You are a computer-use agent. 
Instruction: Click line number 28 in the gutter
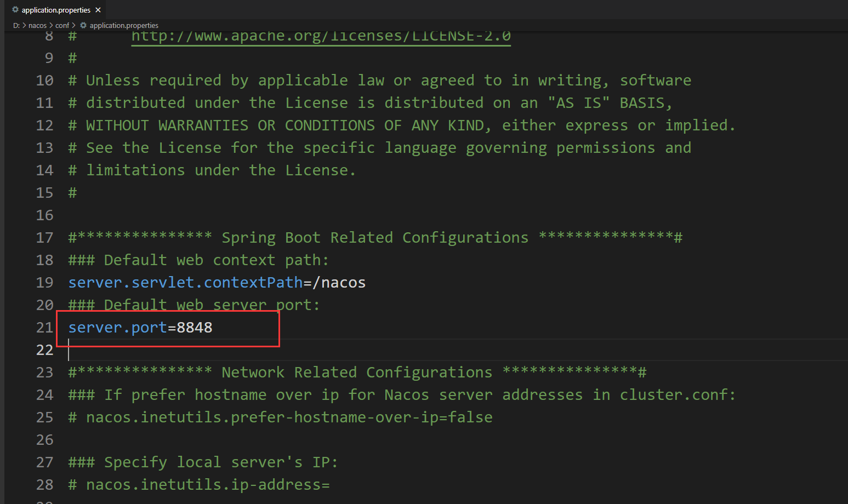coord(44,485)
